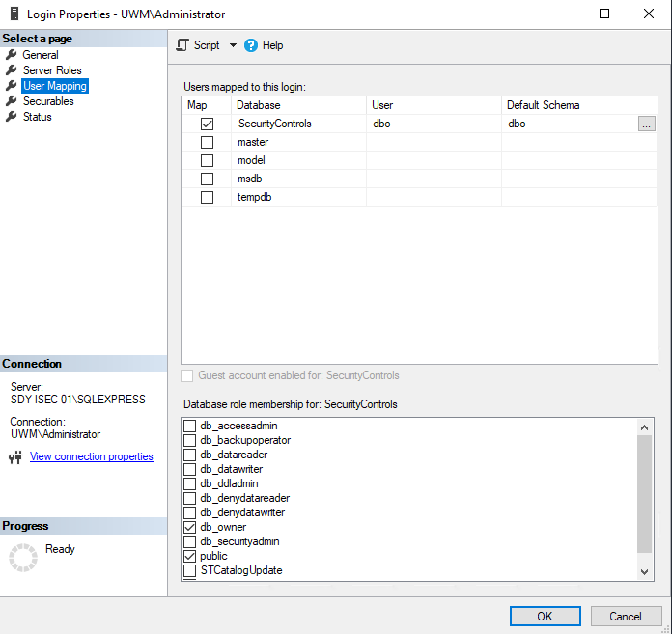This screenshot has height=634, width=672.
Task: Click the wrench icon beside Securables
Action: (x=12, y=101)
